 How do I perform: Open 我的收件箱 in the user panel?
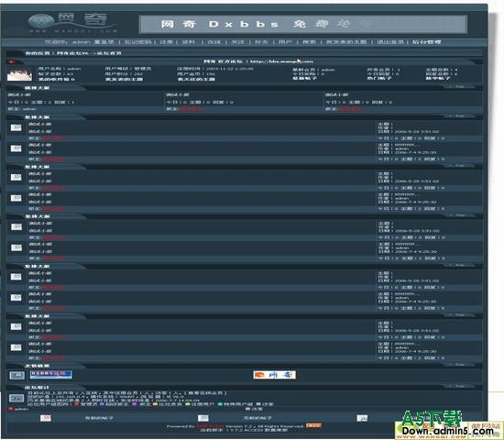click(56, 79)
